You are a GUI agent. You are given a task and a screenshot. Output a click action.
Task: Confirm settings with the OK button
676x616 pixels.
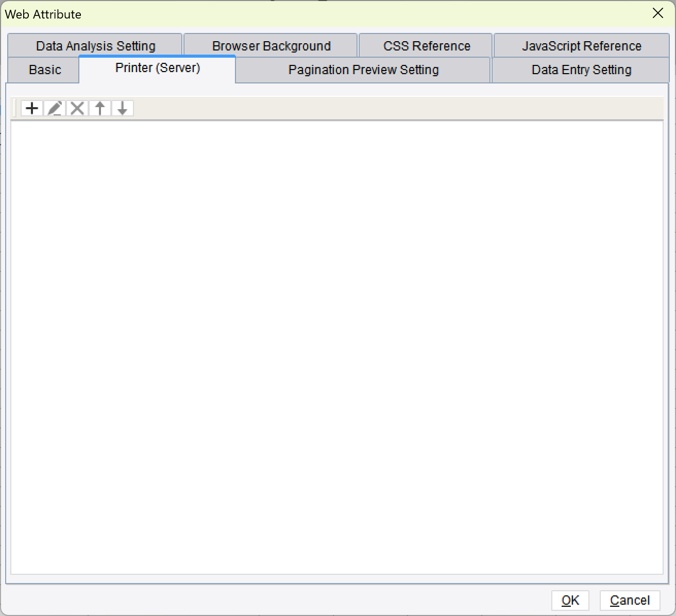pos(570,600)
